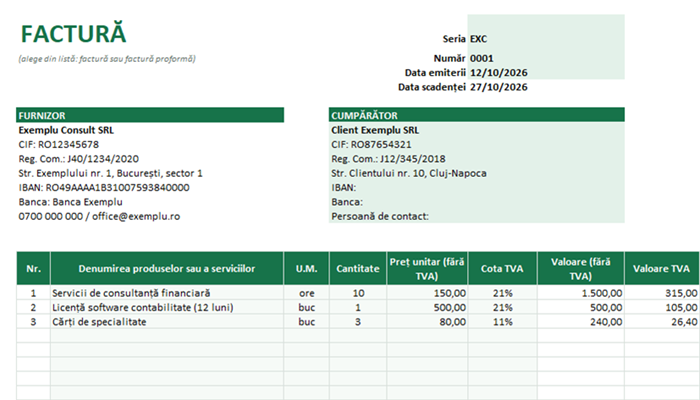
Task: Click the contact line office@exemplu.ro
Action: (x=99, y=216)
